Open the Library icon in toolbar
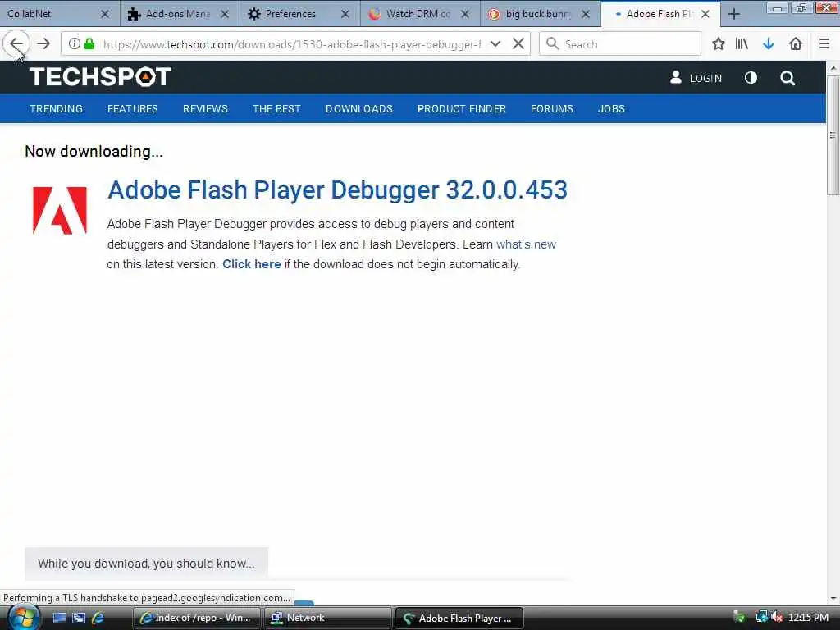The image size is (840, 630). click(742, 44)
